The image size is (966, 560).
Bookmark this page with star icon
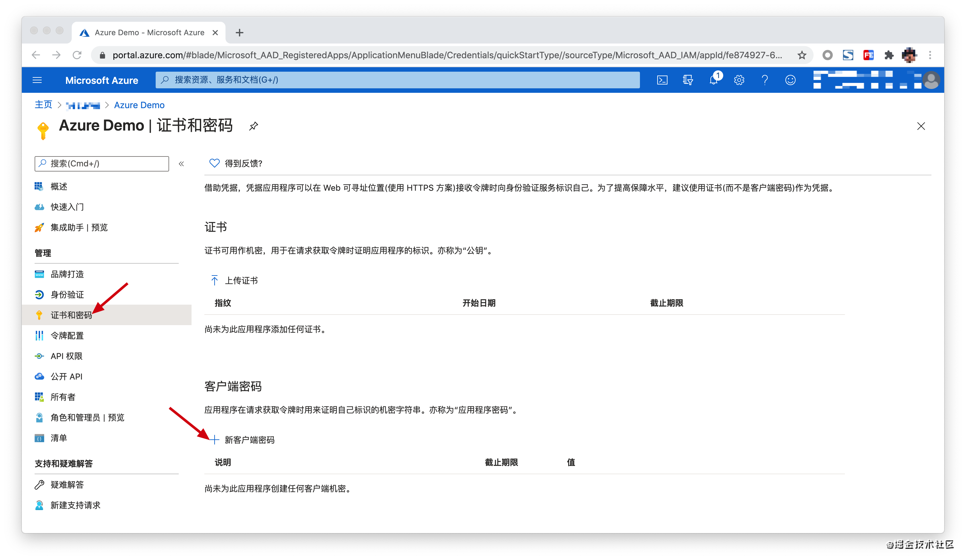tap(802, 55)
